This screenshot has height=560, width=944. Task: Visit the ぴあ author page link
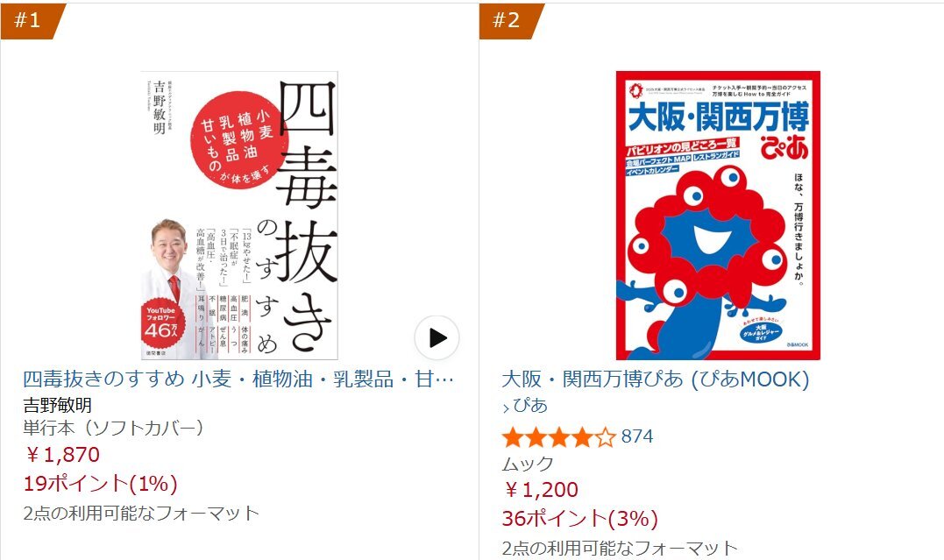coord(529,405)
